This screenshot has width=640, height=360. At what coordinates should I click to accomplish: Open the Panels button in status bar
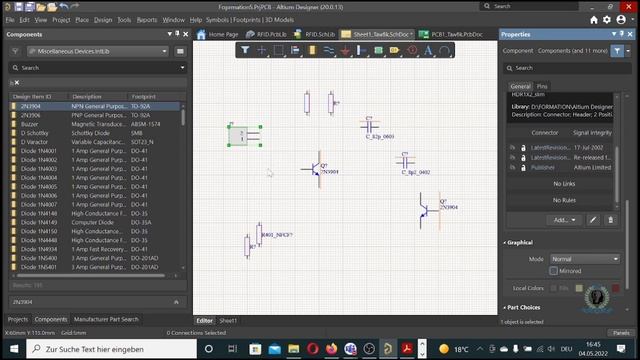[621, 333]
